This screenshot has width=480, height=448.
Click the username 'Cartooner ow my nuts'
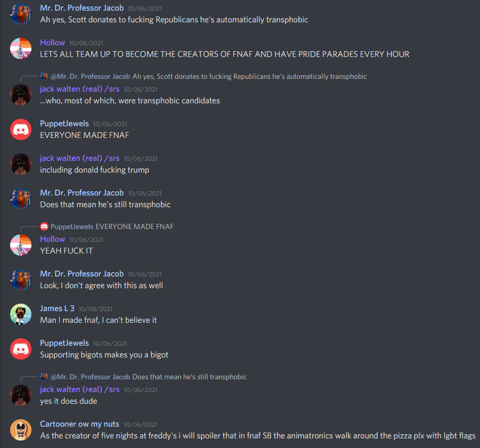click(x=79, y=424)
